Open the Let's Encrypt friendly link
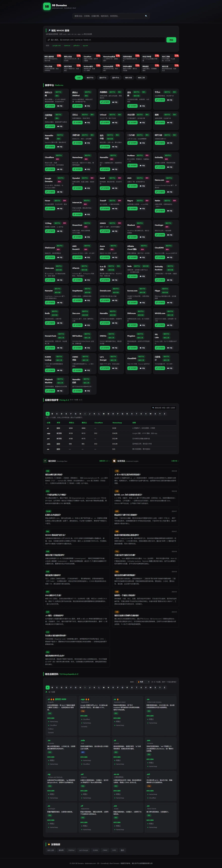The image size is (222, 868). 84,850
